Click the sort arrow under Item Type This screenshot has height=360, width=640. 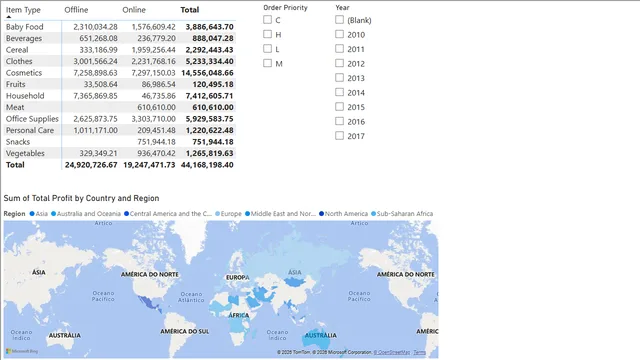9,17
